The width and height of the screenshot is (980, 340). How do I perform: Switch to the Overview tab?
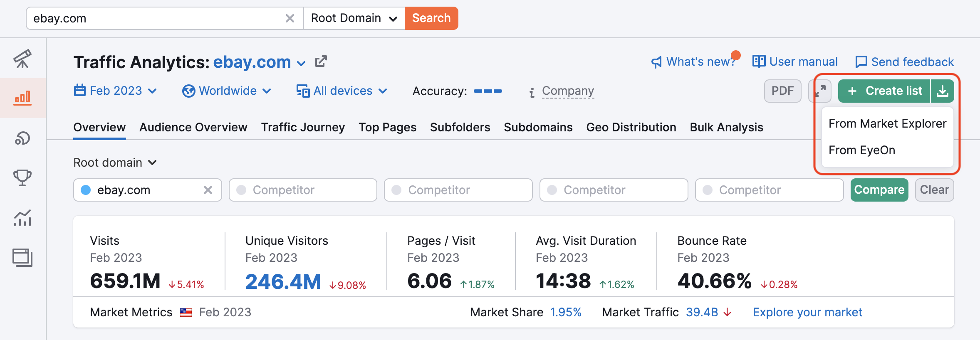[x=99, y=127]
